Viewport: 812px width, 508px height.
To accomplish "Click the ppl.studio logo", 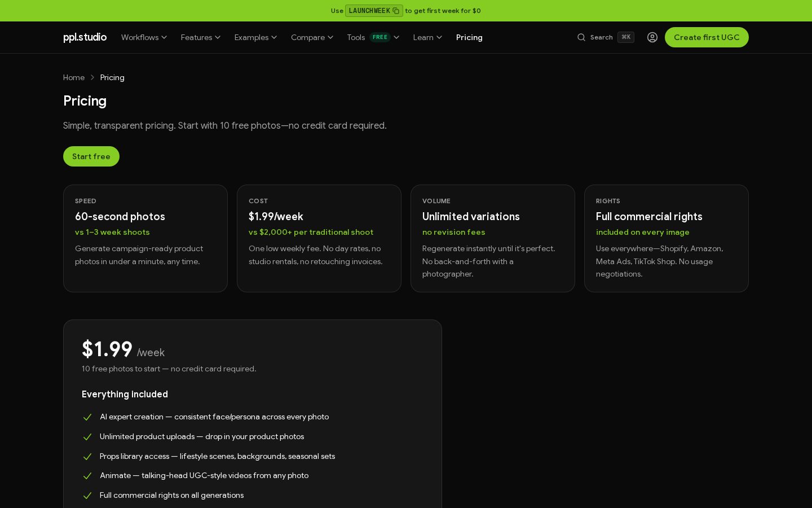I will (x=85, y=37).
